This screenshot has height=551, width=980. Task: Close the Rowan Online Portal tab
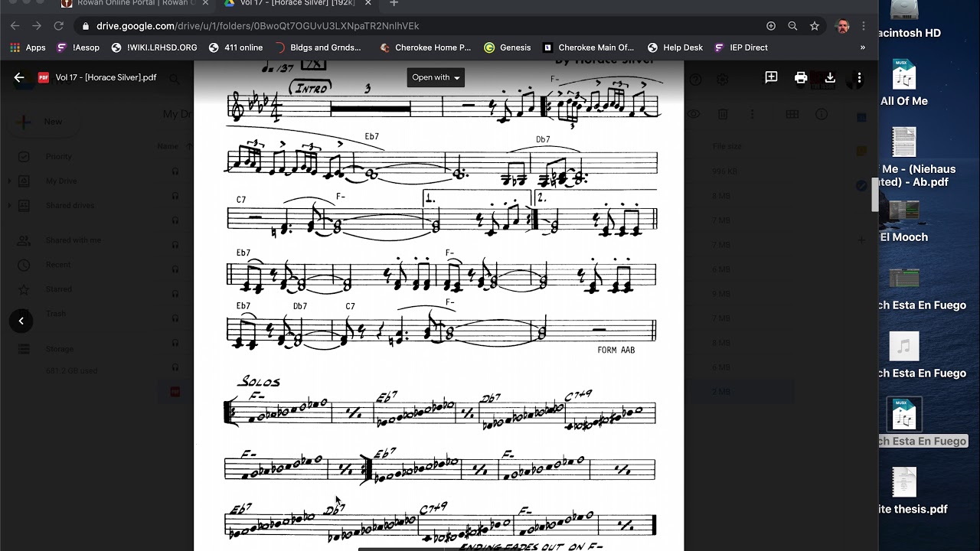205,3
